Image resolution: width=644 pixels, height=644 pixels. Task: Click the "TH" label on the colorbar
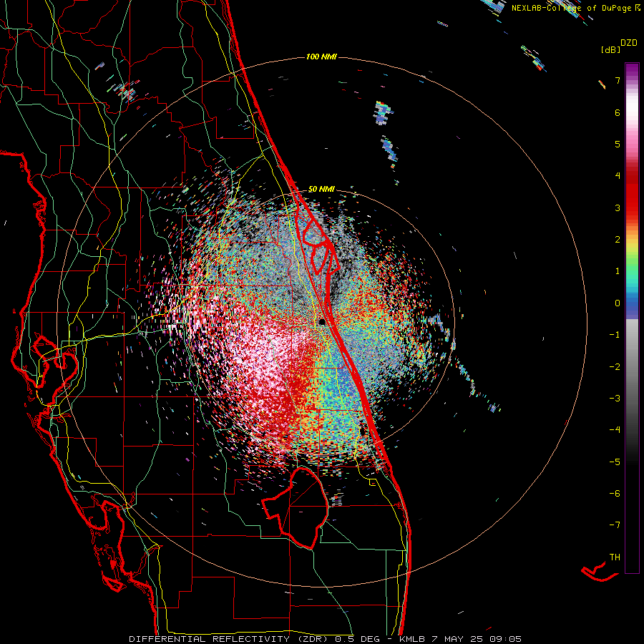pos(615,557)
